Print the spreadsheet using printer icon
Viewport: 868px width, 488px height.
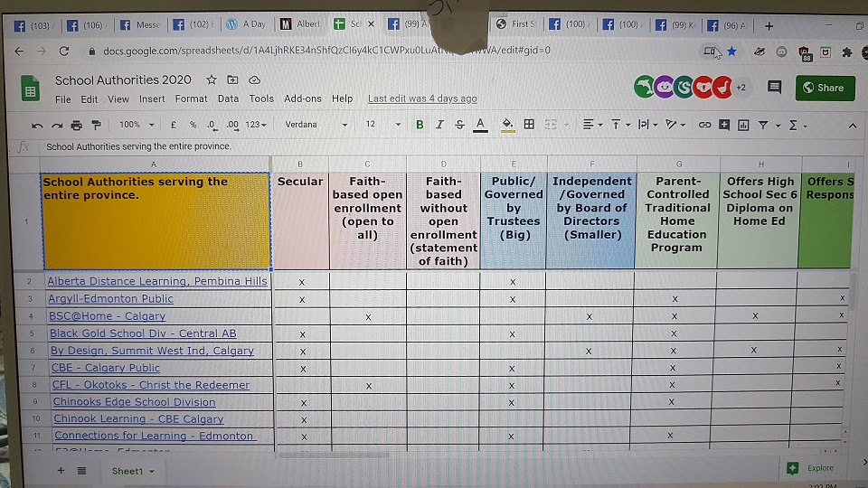[x=76, y=126]
